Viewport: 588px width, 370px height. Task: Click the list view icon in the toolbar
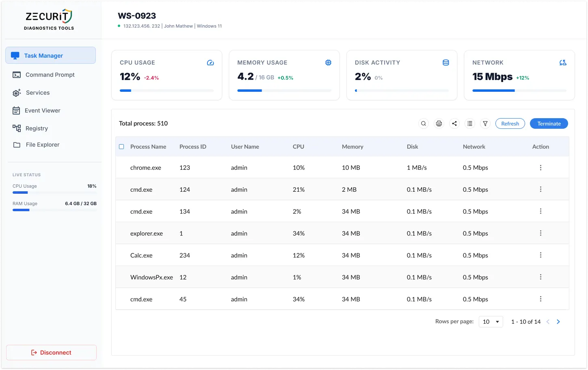470,123
